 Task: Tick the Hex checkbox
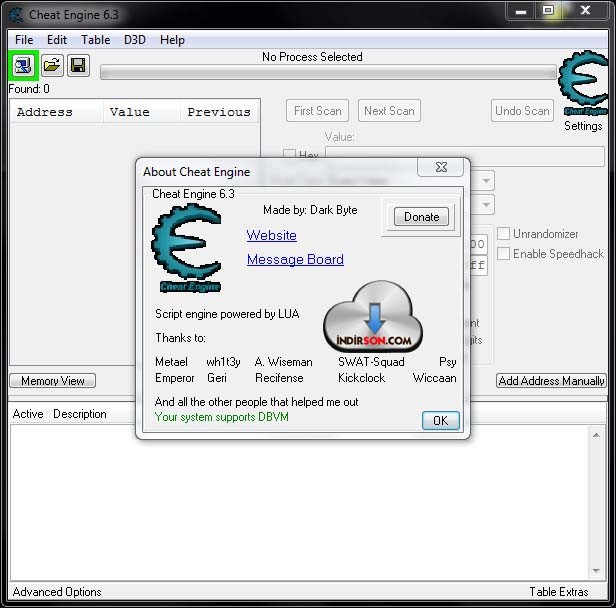click(290, 154)
